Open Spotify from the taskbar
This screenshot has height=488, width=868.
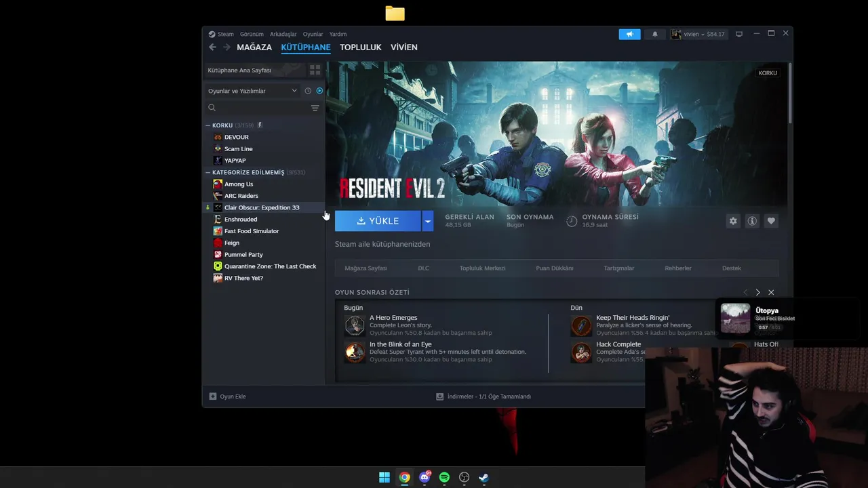[x=444, y=477]
